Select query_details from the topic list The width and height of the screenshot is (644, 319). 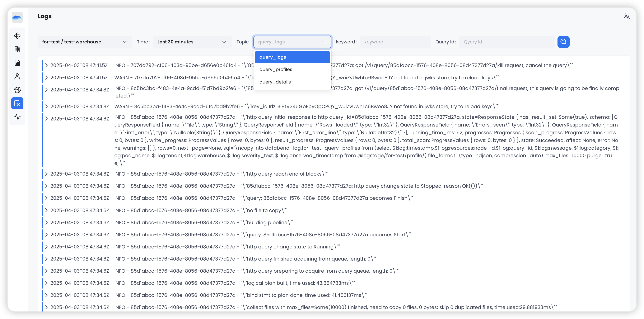(x=292, y=82)
